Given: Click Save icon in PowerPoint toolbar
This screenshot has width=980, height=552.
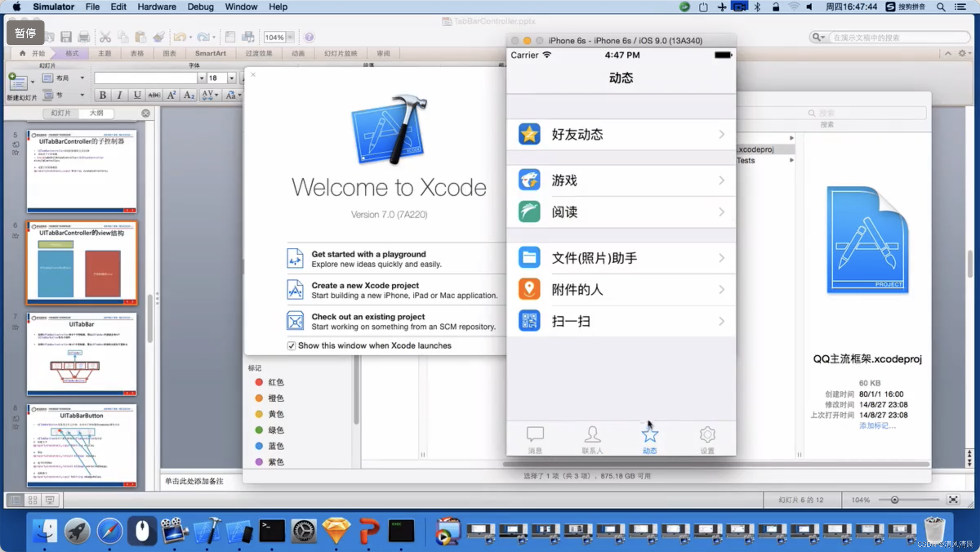Looking at the screenshot, I should pos(66,37).
